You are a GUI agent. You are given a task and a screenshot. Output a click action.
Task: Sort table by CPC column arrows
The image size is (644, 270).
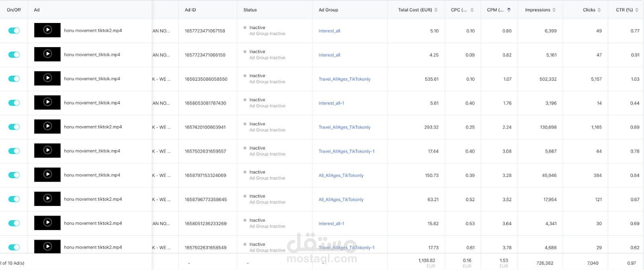point(472,10)
